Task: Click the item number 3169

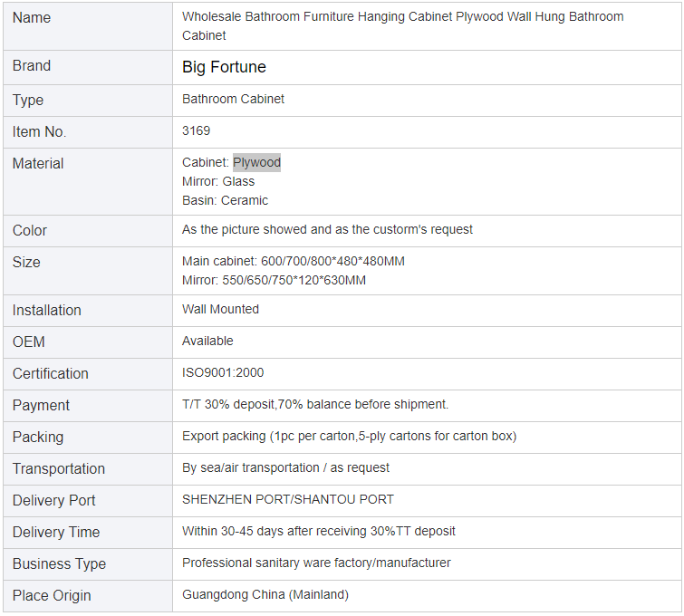Action: (196, 130)
